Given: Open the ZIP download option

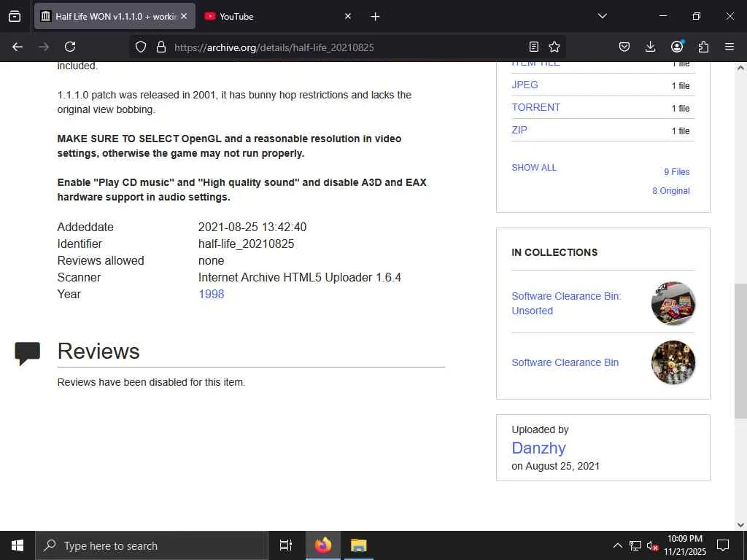Looking at the screenshot, I should 519,130.
